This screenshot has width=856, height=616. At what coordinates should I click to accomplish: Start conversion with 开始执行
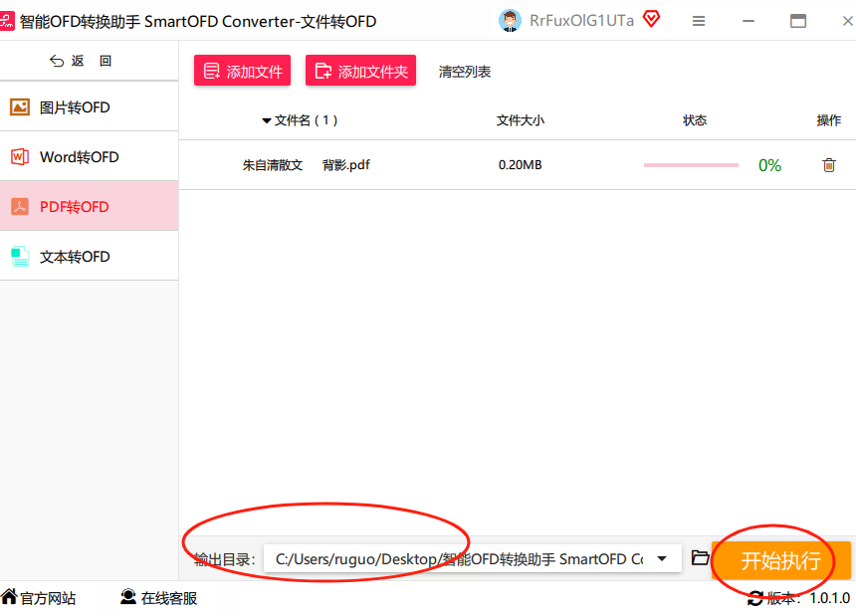point(780,560)
